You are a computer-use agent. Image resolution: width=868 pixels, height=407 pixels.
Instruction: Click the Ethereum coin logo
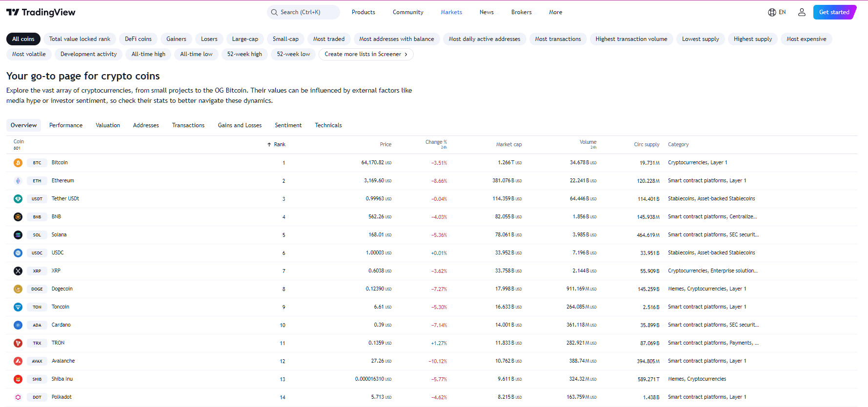(x=18, y=181)
